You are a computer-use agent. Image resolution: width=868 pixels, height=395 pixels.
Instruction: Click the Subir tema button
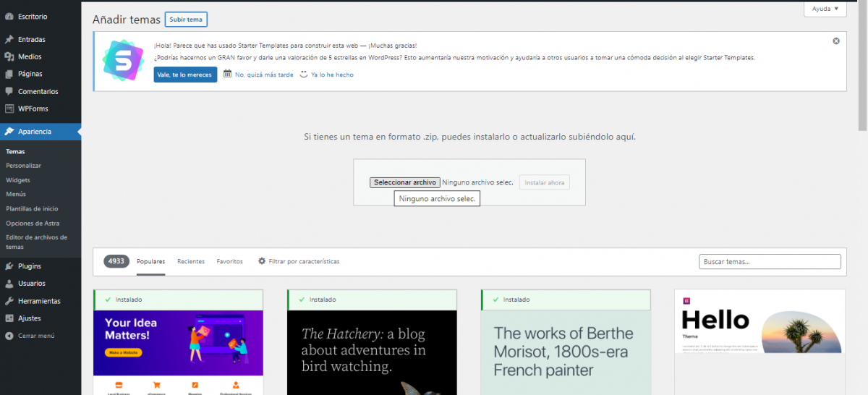coord(186,20)
